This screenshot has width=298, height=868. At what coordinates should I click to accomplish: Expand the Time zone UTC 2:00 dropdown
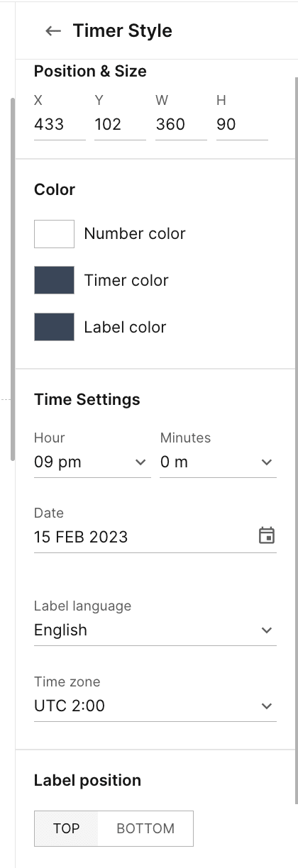coord(155,706)
